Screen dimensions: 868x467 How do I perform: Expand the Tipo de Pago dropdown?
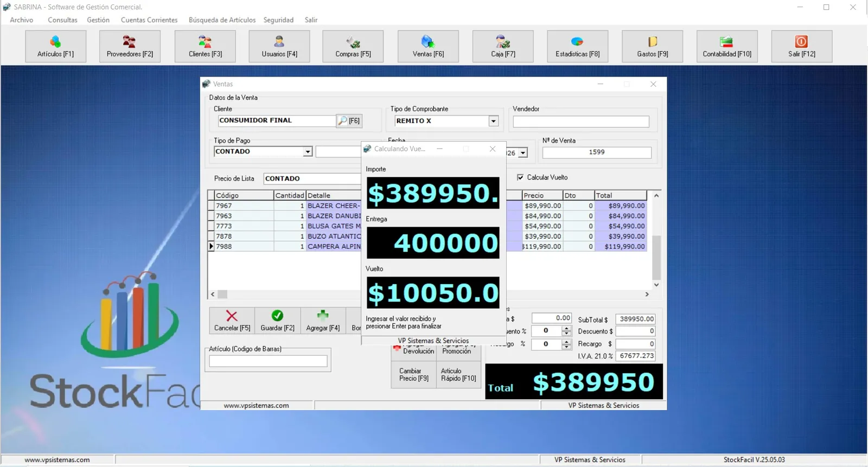point(308,152)
